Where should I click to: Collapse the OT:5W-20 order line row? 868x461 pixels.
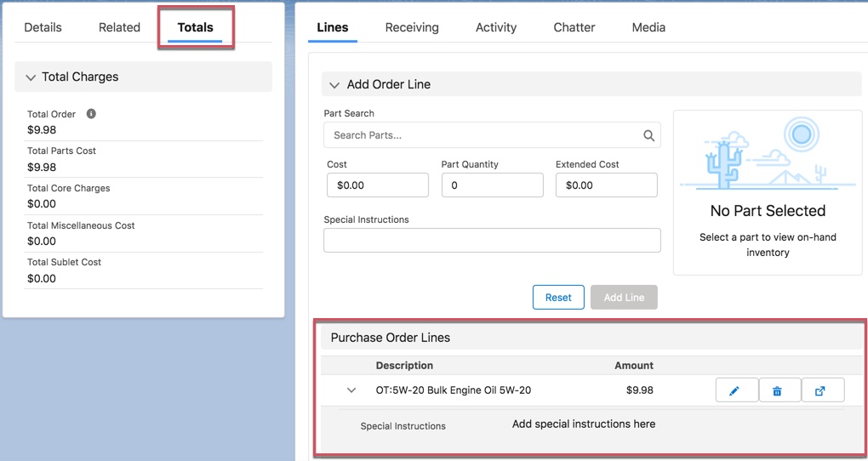[351, 390]
